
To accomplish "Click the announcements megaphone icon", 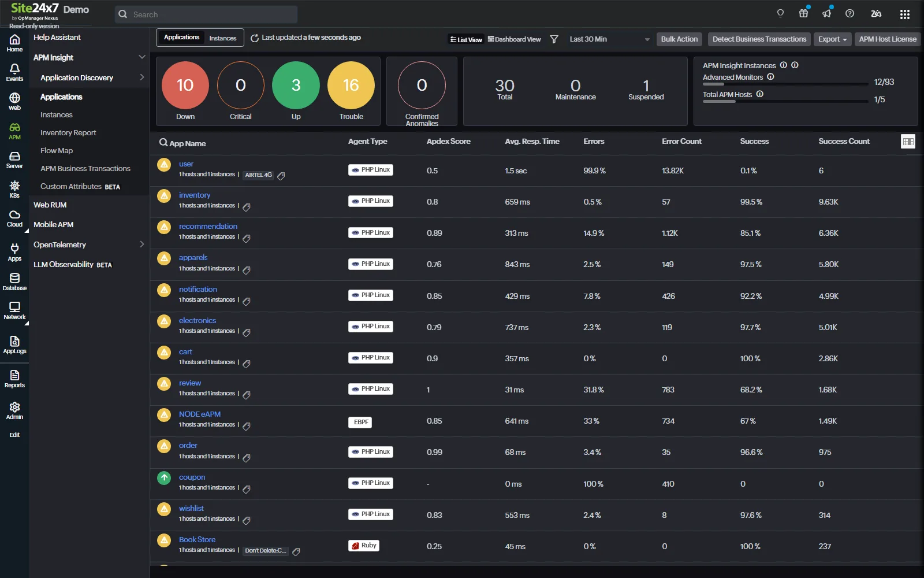I will coord(826,13).
